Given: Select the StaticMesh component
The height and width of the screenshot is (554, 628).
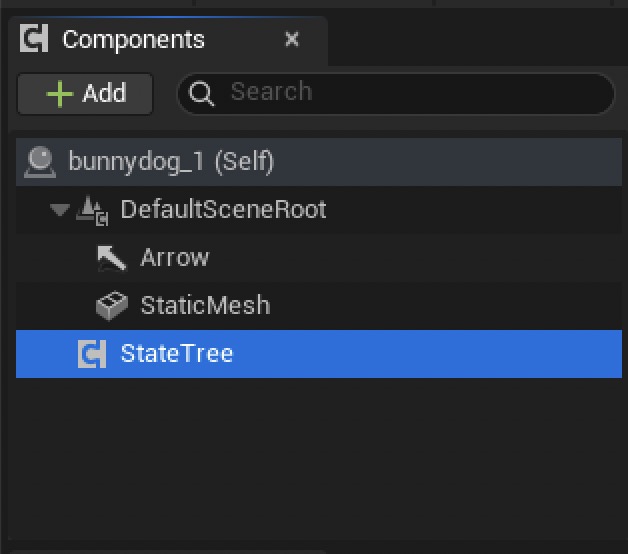Looking at the screenshot, I should pos(205,305).
